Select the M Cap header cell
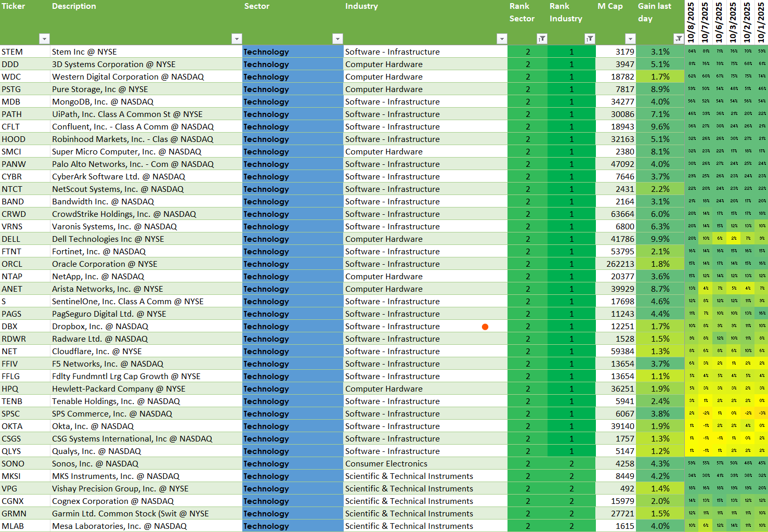 (616, 22)
